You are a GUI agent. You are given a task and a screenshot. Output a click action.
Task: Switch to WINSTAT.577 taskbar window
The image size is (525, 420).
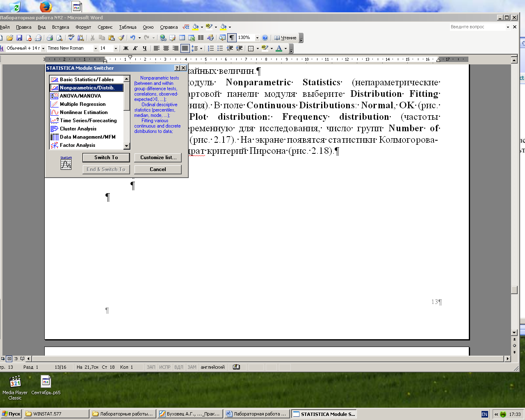click(x=56, y=414)
